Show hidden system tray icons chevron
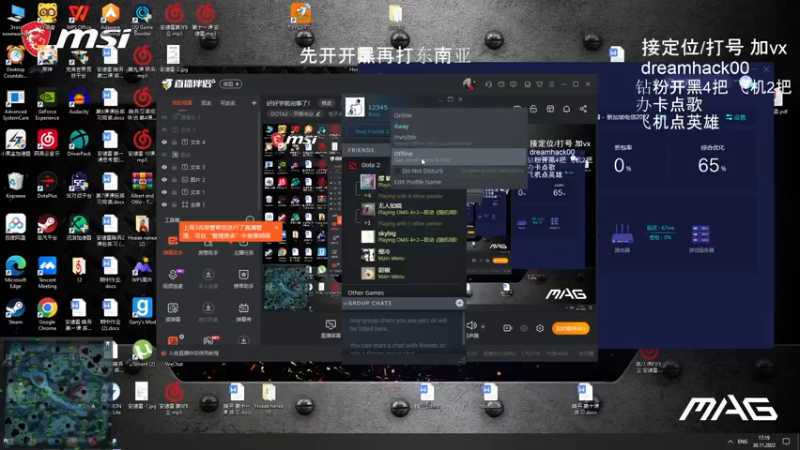 tap(730, 441)
